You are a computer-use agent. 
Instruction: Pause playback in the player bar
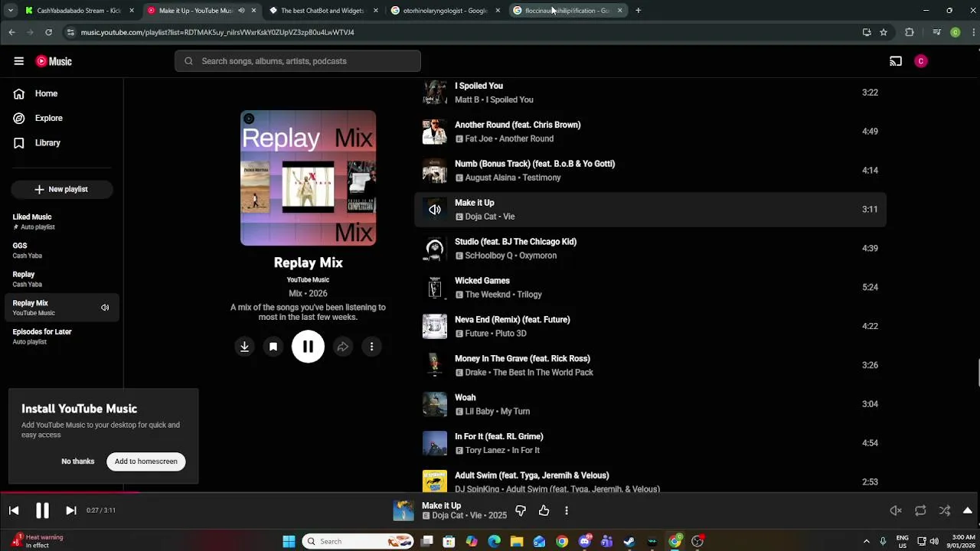point(42,510)
